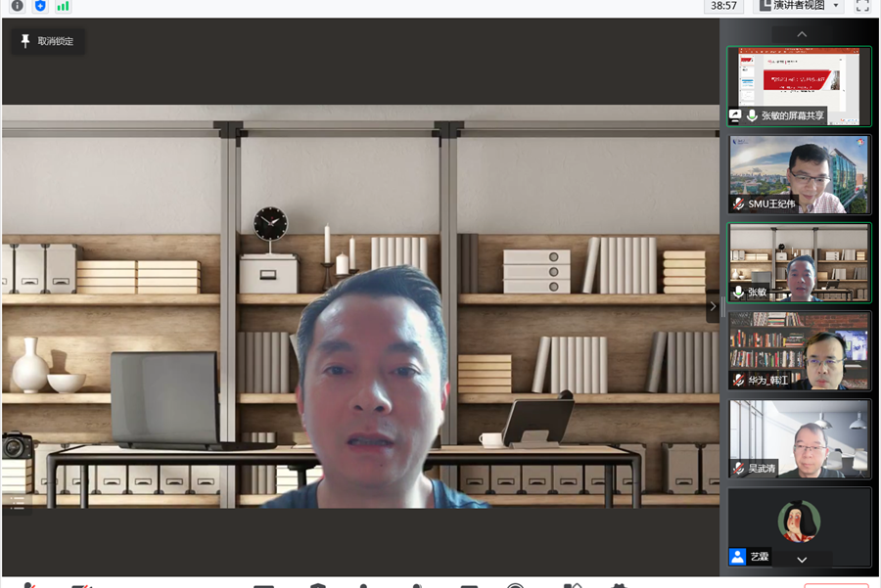Click the muted mic icon for 吴武清
The width and height of the screenshot is (881, 588).
[x=738, y=469]
